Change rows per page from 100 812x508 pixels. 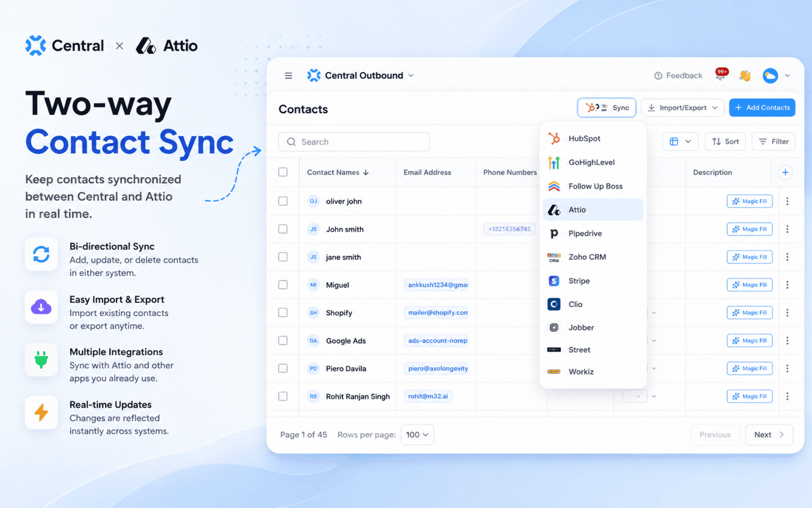(417, 435)
